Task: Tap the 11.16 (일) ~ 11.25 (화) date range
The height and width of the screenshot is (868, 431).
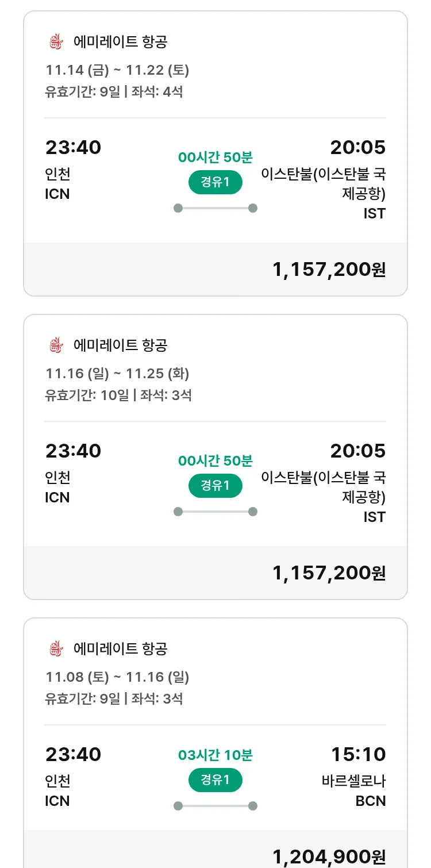Action: pos(117,374)
